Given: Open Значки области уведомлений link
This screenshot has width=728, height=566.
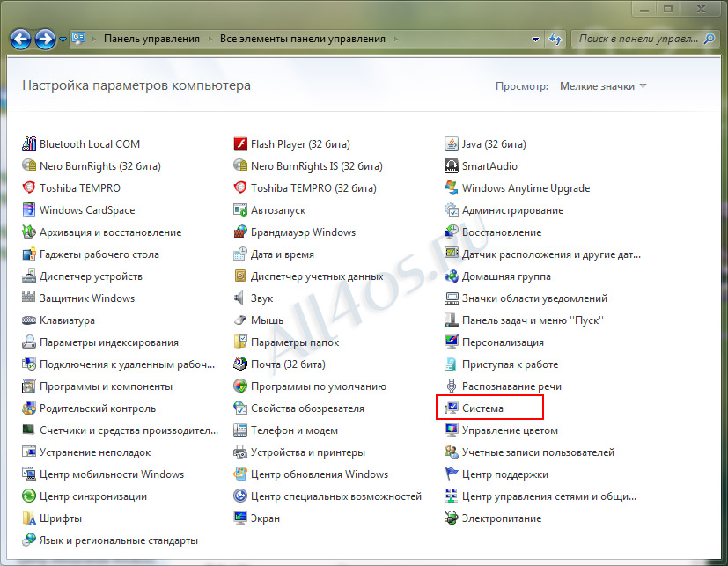Looking at the screenshot, I should [534, 298].
